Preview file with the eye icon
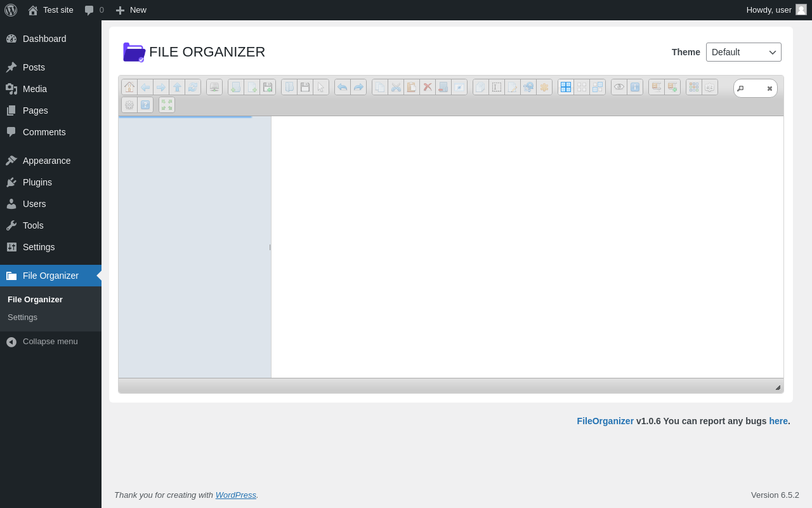 click(619, 87)
